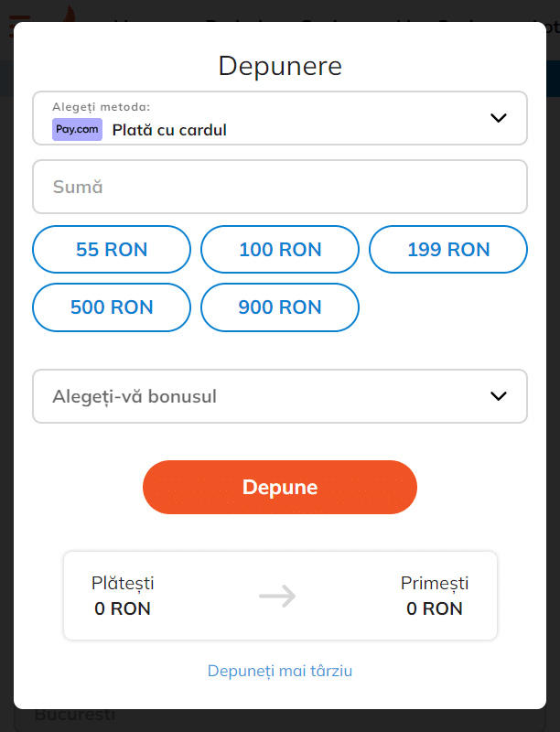Click the 'Depuneți mai târziu' link

(280, 671)
